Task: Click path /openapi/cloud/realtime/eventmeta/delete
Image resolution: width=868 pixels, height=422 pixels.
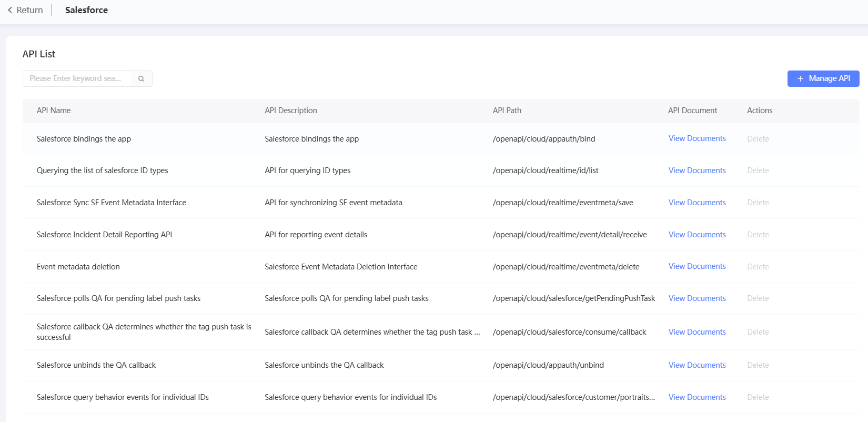Action: coord(566,267)
